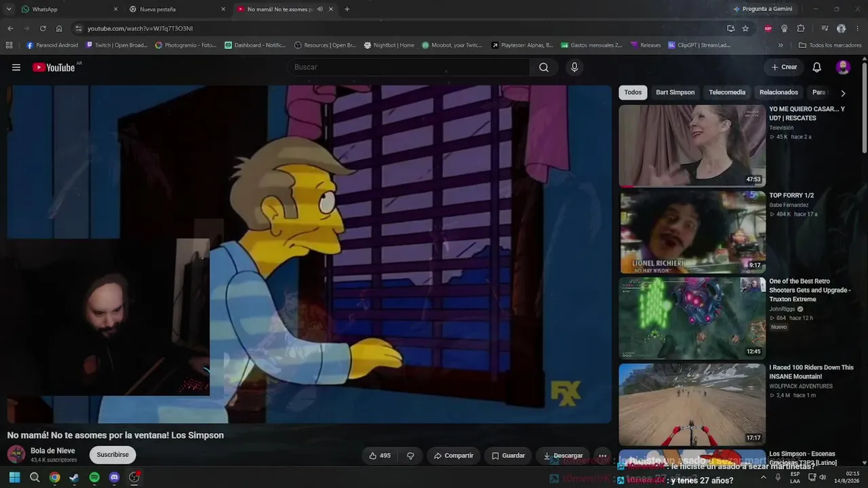
Task: Click the YouTube search magnifier button
Action: pyautogui.click(x=544, y=67)
